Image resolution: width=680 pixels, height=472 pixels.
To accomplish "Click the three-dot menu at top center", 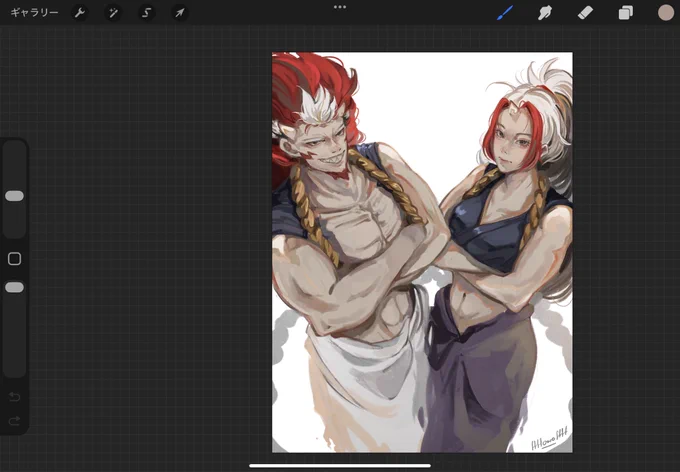I will click(340, 7).
